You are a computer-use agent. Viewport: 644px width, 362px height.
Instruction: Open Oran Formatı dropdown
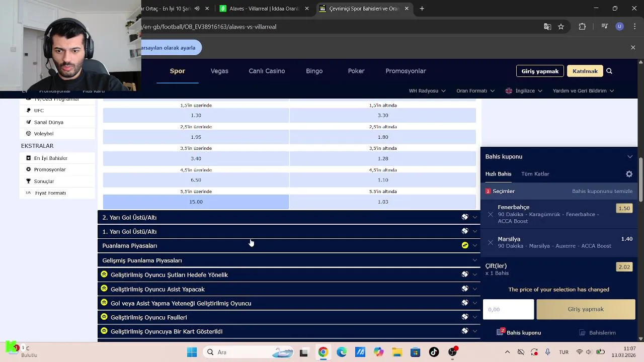click(x=475, y=90)
